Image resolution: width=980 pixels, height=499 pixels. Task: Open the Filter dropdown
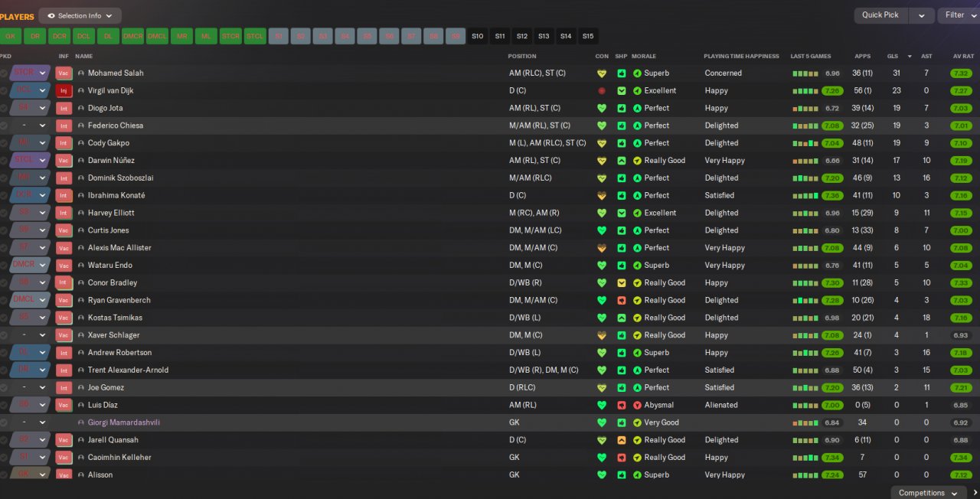(x=959, y=15)
